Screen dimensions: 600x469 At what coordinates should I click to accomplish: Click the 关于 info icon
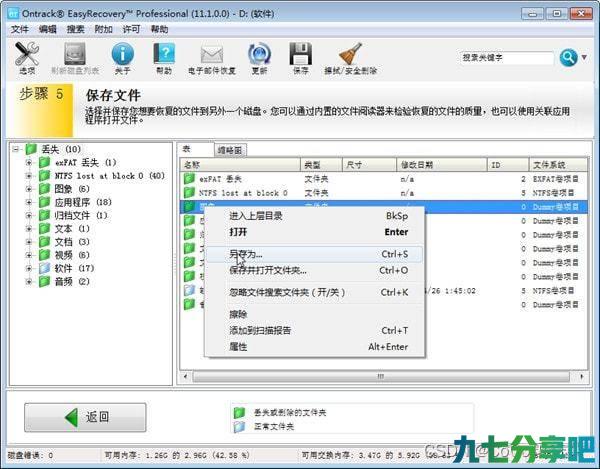click(122, 54)
